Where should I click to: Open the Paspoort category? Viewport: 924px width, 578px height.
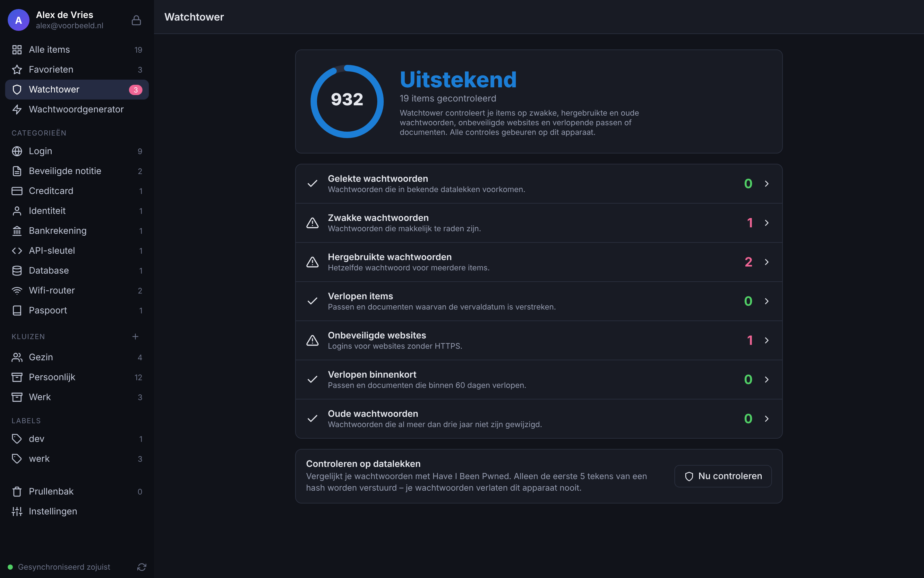click(x=77, y=311)
